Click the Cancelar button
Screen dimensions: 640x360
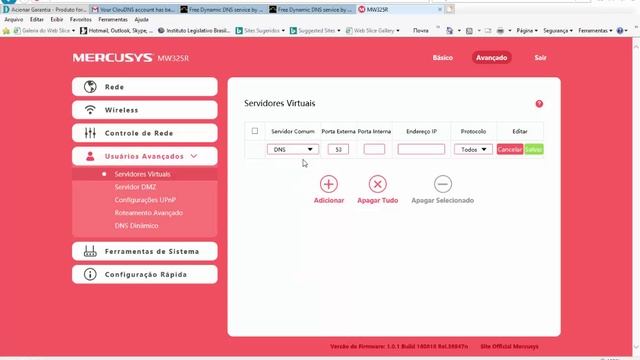click(x=510, y=149)
